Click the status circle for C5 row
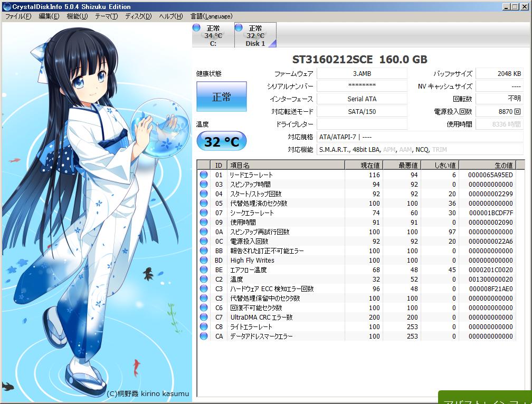This screenshot has width=532, height=404. [204, 299]
